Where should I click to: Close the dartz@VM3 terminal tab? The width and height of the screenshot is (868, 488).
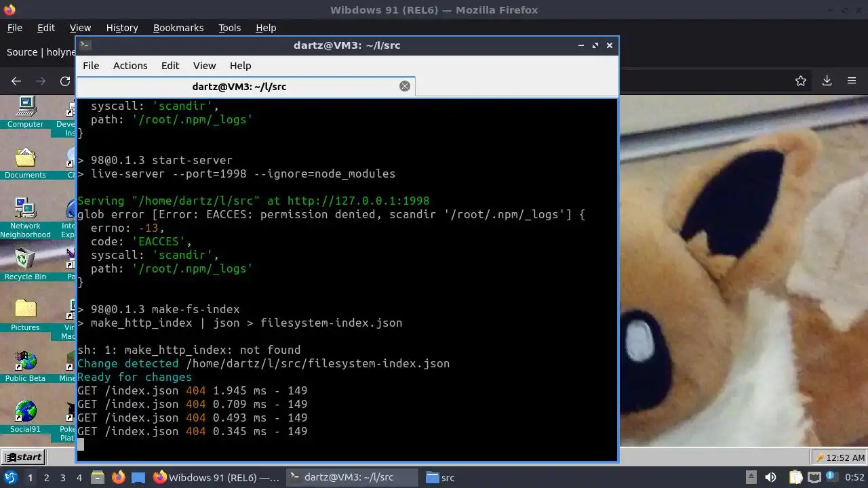tap(405, 86)
